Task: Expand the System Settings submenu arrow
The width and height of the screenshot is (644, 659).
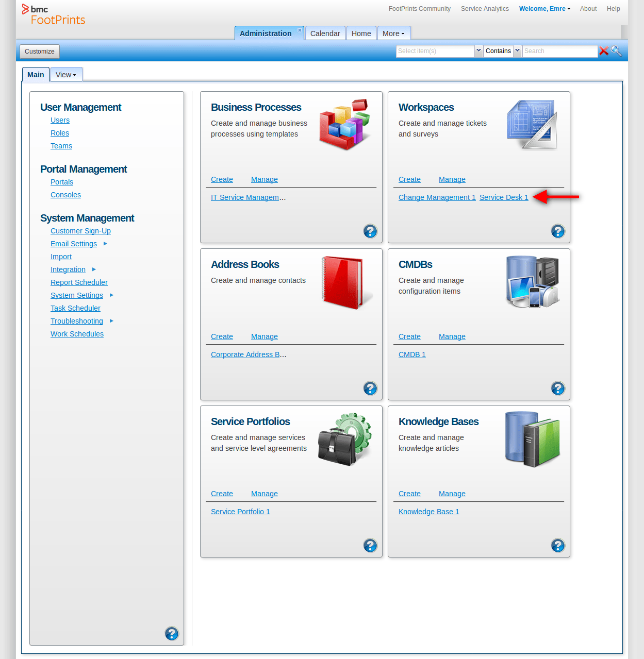Action: [111, 295]
